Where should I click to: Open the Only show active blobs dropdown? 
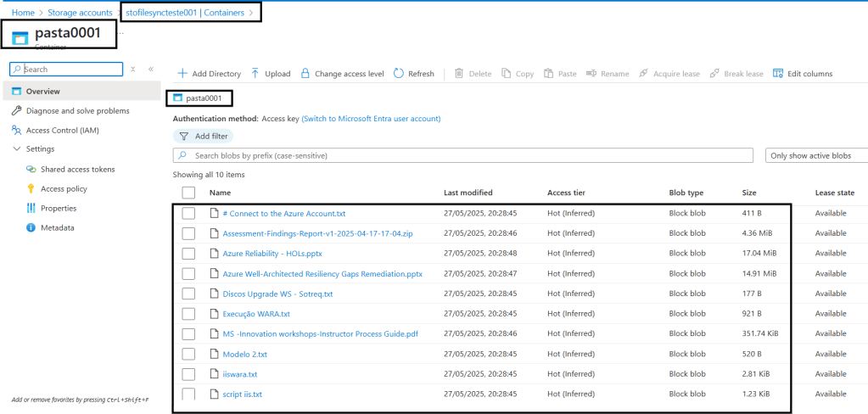click(816, 155)
